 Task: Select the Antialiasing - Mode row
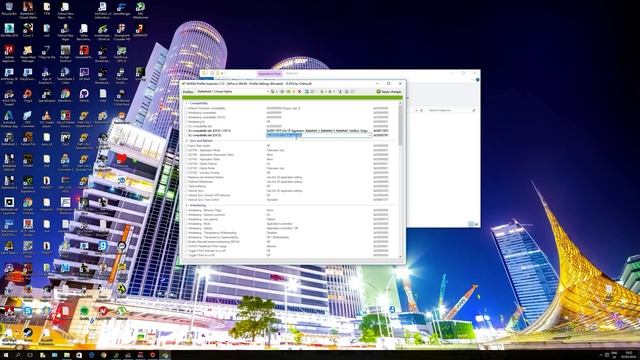(290, 224)
